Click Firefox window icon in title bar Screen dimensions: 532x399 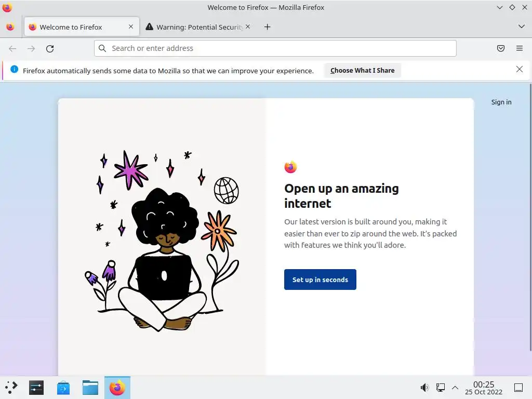(7, 7)
